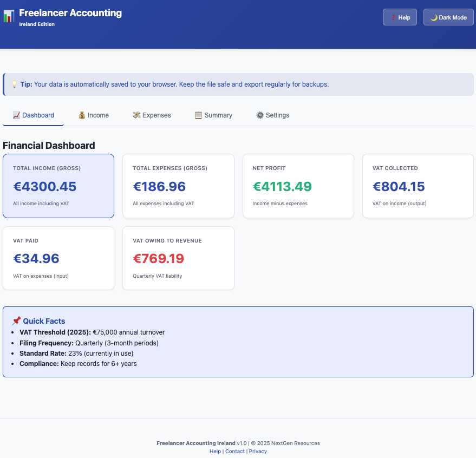This screenshot has width=476, height=458.
Task: Go to the Expenses tab
Action: click(x=152, y=115)
